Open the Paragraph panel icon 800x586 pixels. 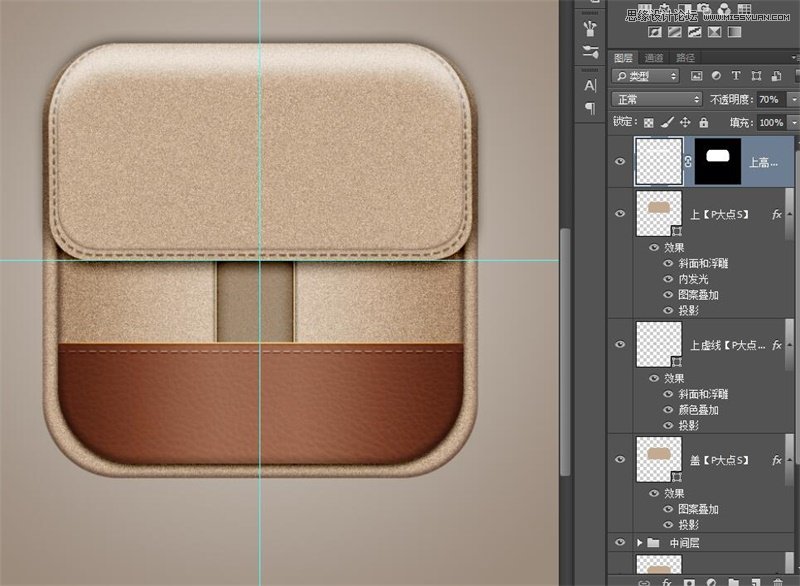pyautogui.click(x=590, y=108)
